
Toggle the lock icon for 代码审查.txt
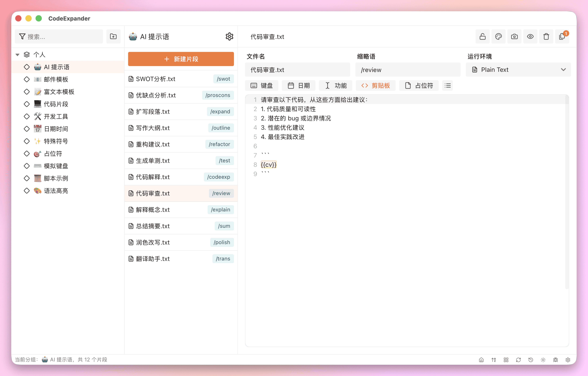pyautogui.click(x=483, y=37)
